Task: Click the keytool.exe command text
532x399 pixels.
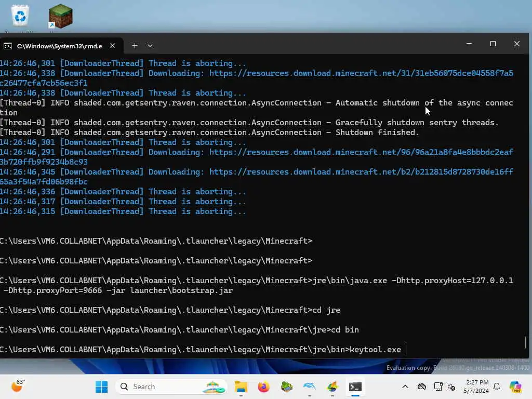Action: click(375, 350)
